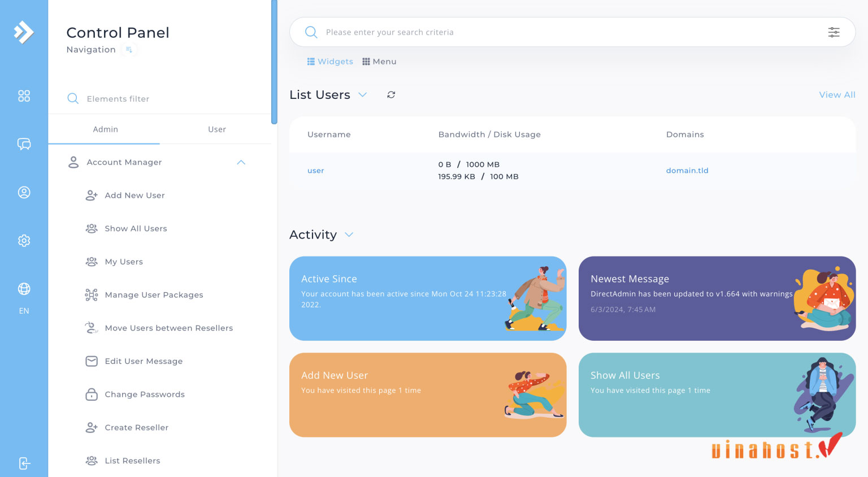Expand the List Users dropdown chevron

tap(363, 95)
